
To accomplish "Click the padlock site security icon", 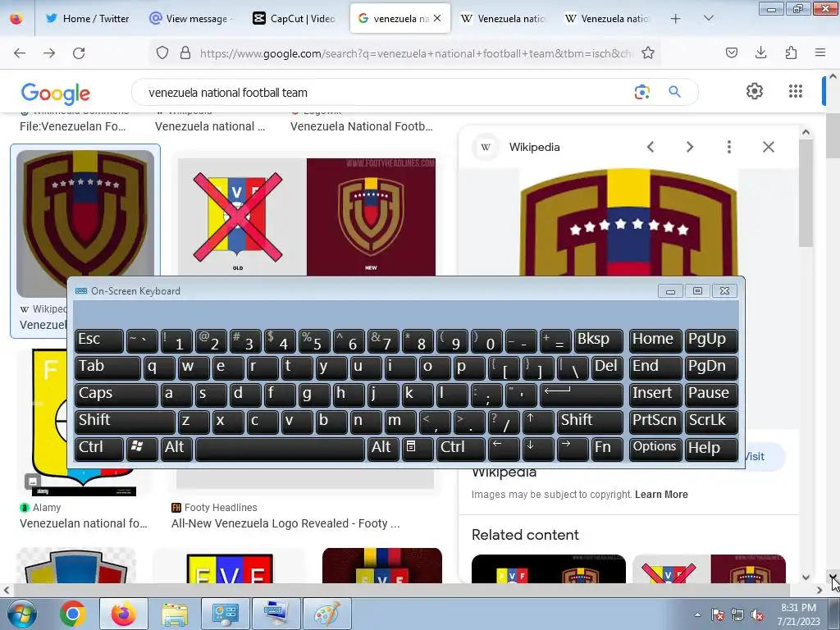I will tap(185, 53).
